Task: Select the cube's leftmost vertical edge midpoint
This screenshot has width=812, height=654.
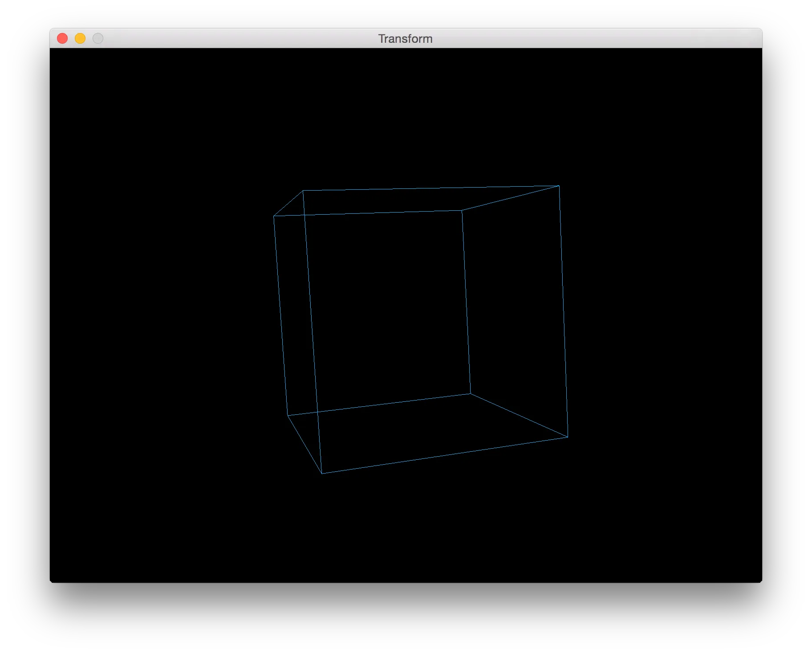Action: [x=281, y=315]
